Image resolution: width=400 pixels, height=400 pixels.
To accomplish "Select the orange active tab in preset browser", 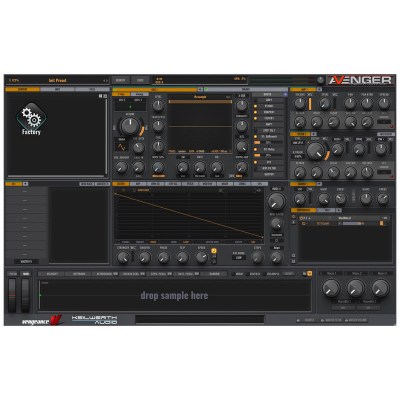I will [x=23, y=89].
